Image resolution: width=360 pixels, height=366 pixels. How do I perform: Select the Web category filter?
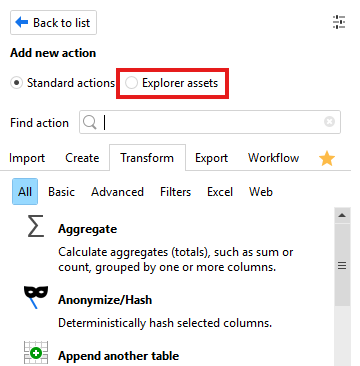(x=261, y=192)
